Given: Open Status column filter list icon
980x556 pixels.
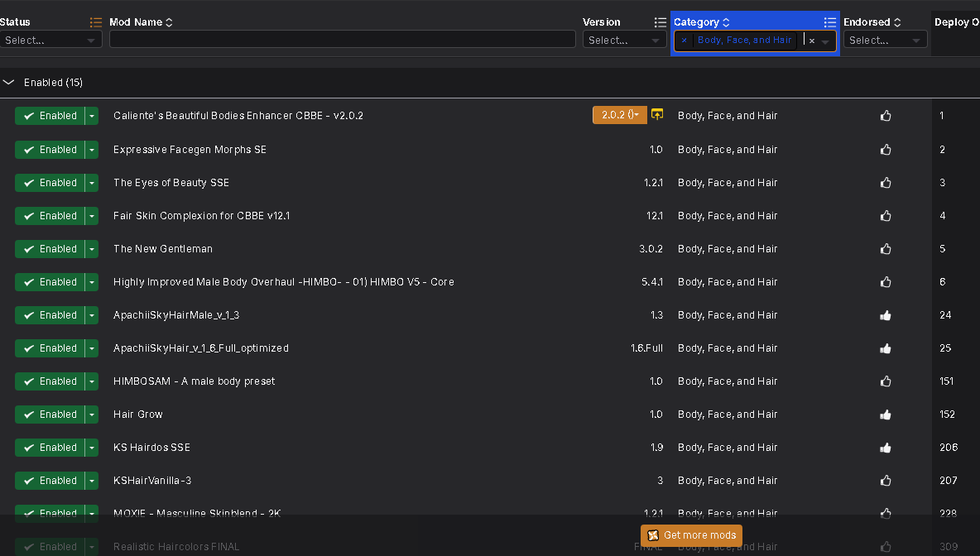Looking at the screenshot, I should (x=96, y=22).
